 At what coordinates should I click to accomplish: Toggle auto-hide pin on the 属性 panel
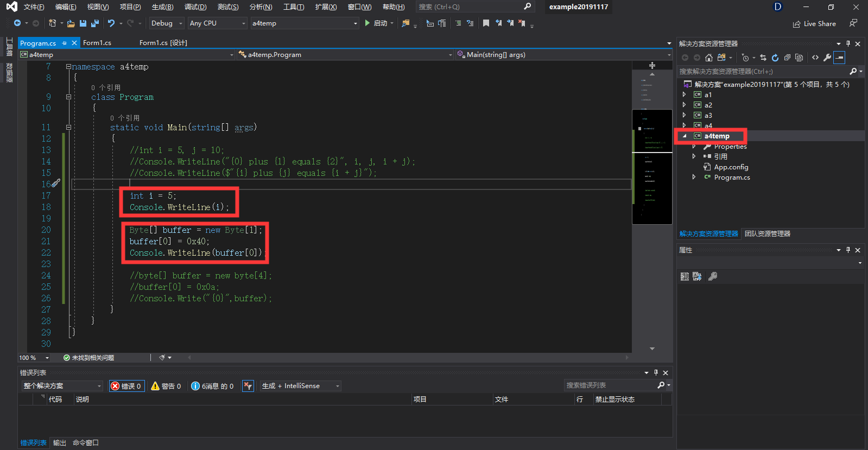(x=848, y=250)
